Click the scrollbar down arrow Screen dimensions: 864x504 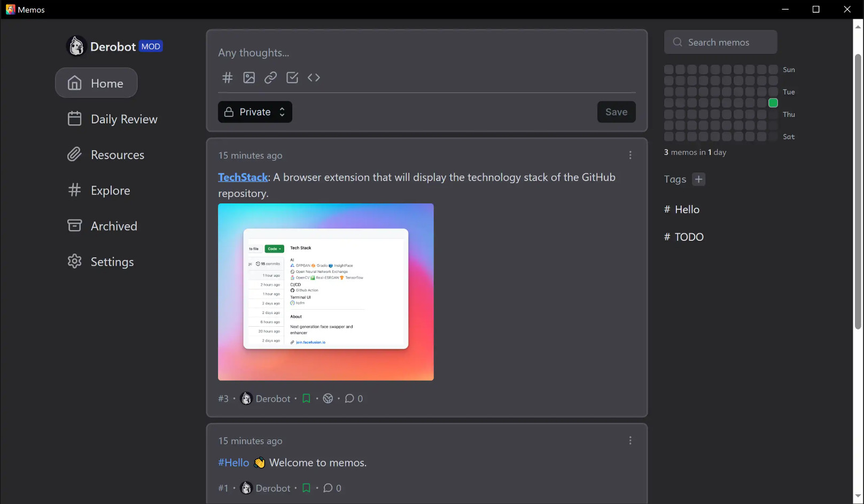click(858, 497)
